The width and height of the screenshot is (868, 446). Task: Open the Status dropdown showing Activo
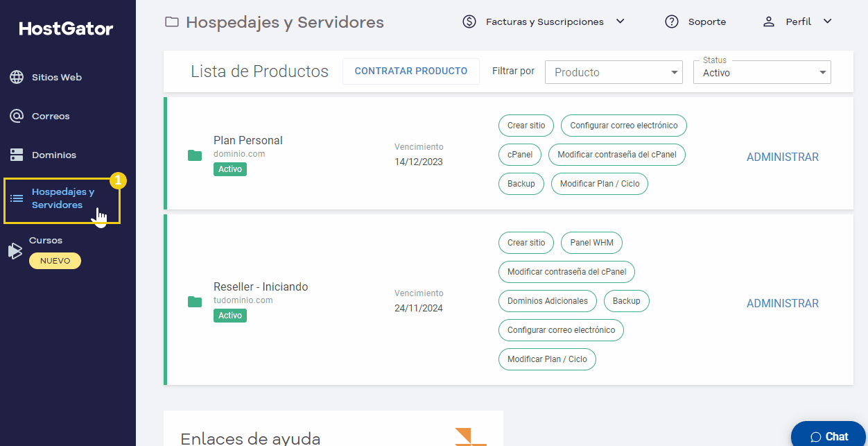click(x=762, y=72)
